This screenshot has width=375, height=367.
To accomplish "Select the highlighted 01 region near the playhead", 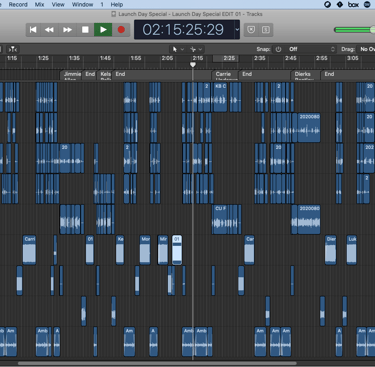I will coord(177,250).
